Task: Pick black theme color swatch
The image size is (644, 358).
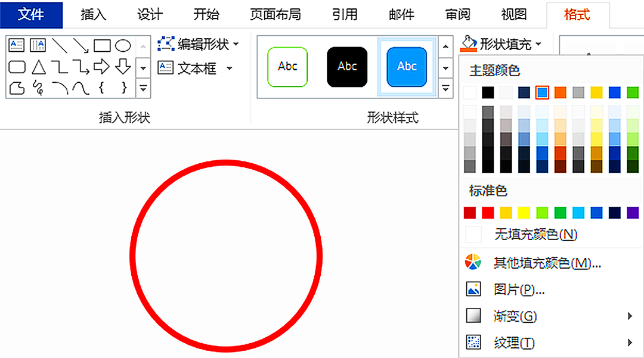Action: point(488,92)
